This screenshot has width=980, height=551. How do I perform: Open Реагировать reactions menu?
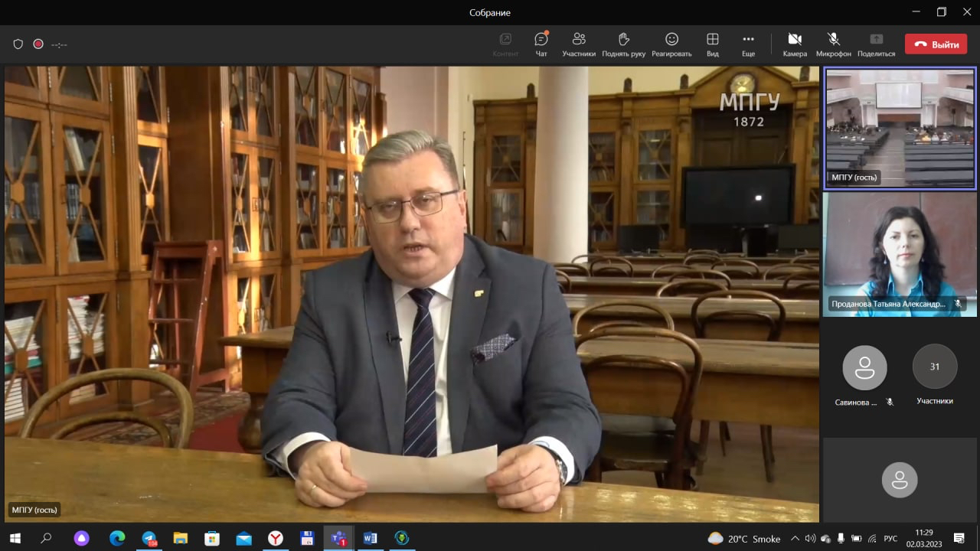[671, 44]
